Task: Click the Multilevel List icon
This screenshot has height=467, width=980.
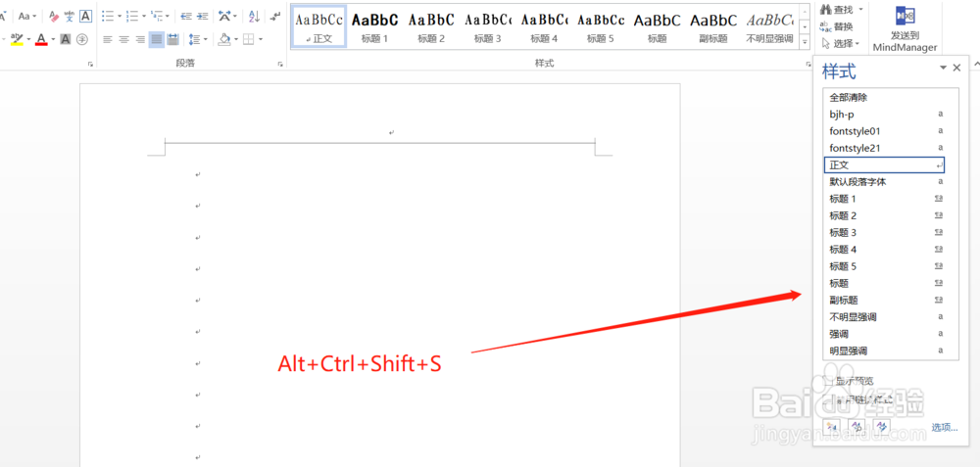Action: click(x=157, y=17)
